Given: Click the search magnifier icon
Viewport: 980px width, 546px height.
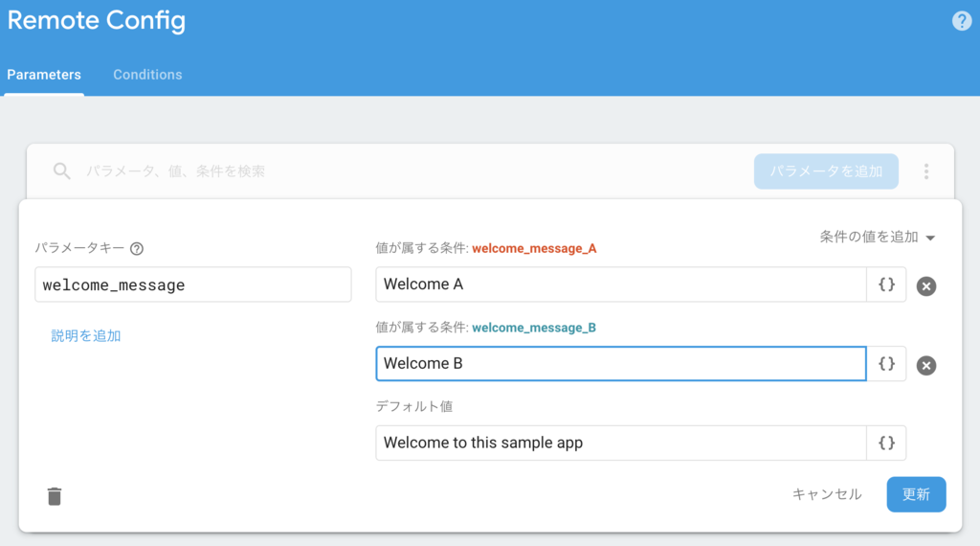Looking at the screenshot, I should [x=61, y=171].
